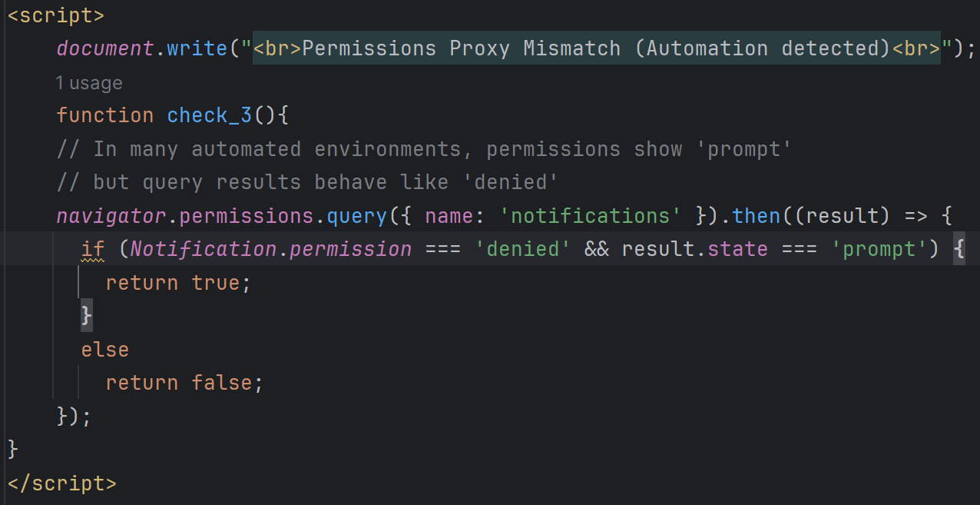Click the "return true" statement
The height and width of the screenshot is (505, 980).
[x=178, y=283]
